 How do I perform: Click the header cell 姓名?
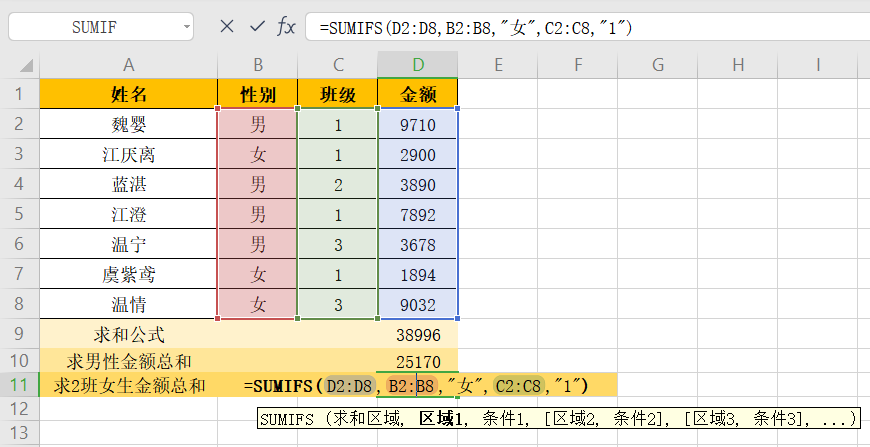[x=128, y=94]
